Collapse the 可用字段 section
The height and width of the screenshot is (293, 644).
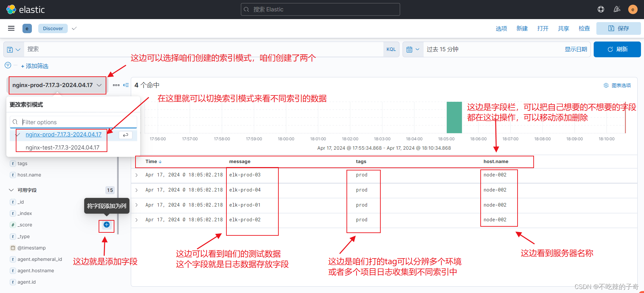pos(11,190)
